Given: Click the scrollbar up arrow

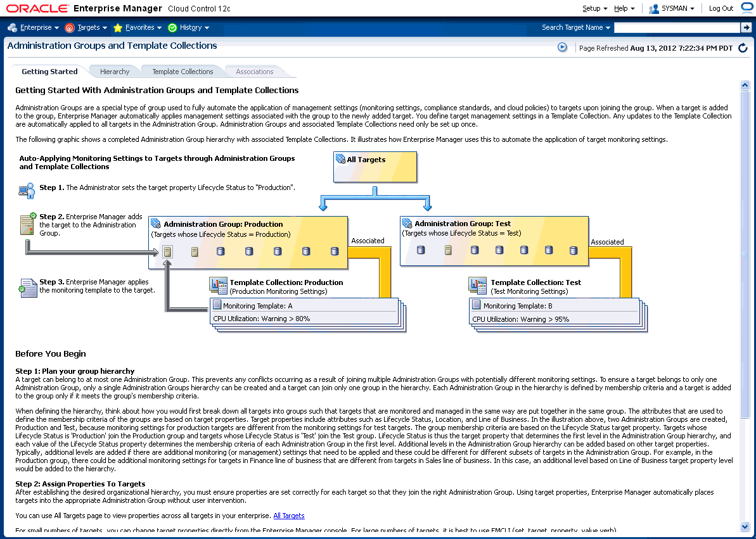Looking at the screenshot, I should pos(745,86).
